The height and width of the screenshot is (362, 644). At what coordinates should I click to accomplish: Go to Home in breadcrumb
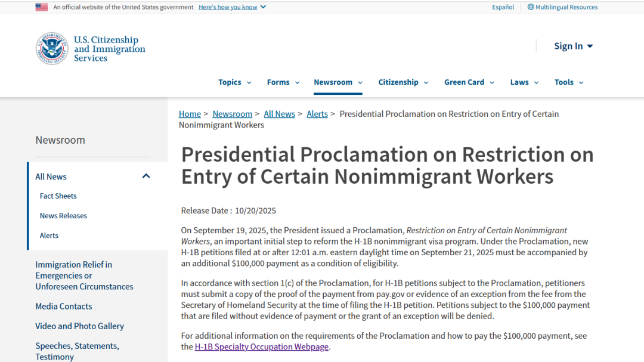point(190,114)
